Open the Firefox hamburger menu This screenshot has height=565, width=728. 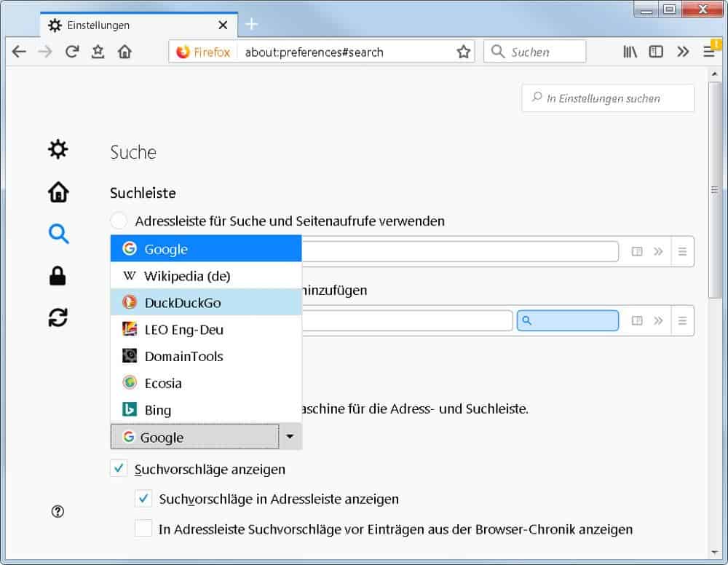click(x=708, y=52)
